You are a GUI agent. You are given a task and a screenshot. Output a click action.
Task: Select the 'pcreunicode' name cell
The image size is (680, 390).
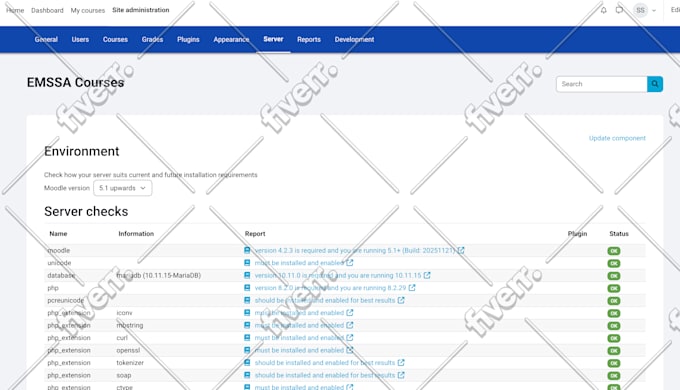(65, 300)
